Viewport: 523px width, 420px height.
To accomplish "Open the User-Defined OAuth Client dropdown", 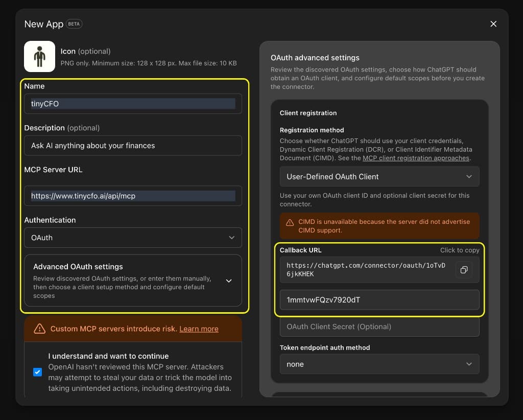I will 379,176.
